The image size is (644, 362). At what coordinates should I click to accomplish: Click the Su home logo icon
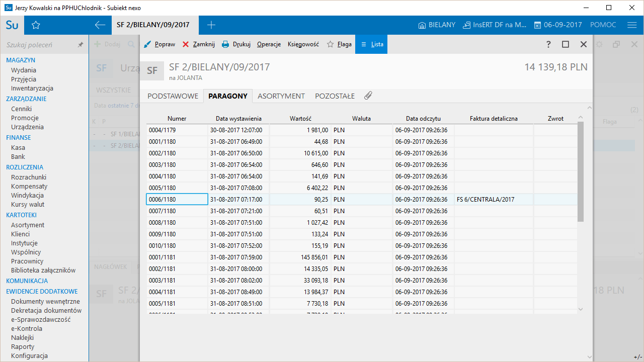tap(12, 25)
